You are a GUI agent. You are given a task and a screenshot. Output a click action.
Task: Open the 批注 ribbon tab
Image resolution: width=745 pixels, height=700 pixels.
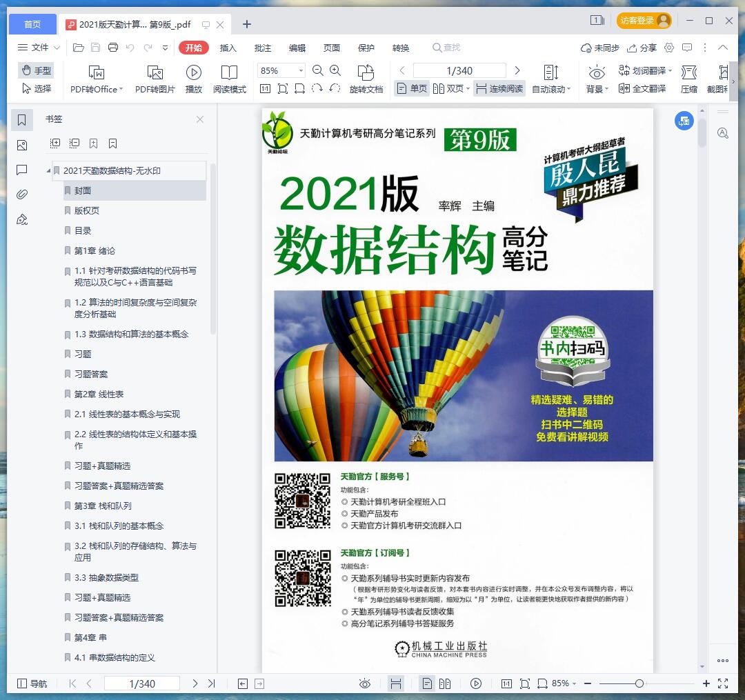pyautogui.click(x=263, y=48)
